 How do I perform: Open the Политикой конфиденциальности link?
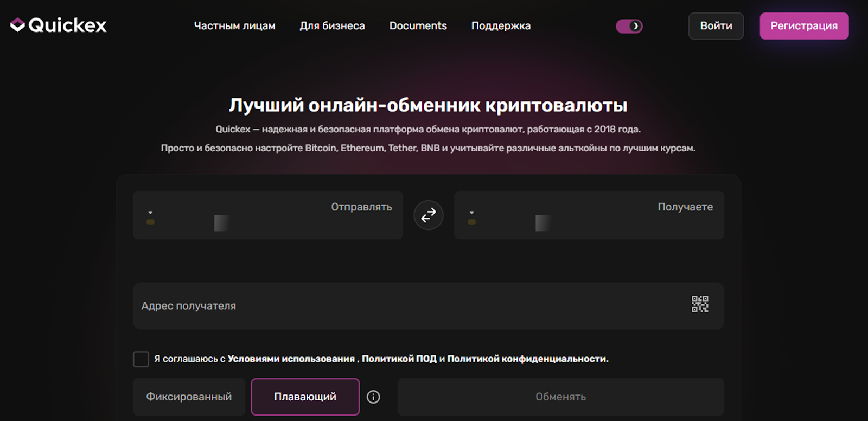coord(528,359)
